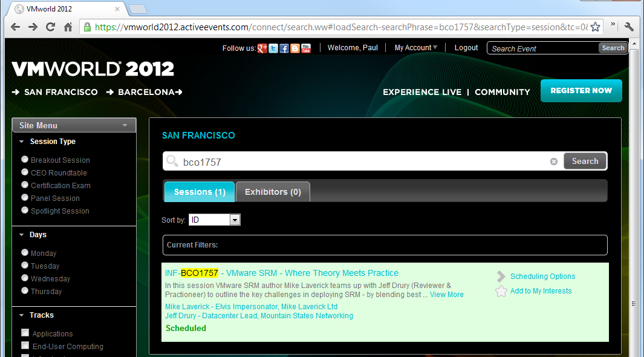The height and width of the screenshot is (357, 644).
Task: Open the Blogger follow icon
Action: (295, 48)
